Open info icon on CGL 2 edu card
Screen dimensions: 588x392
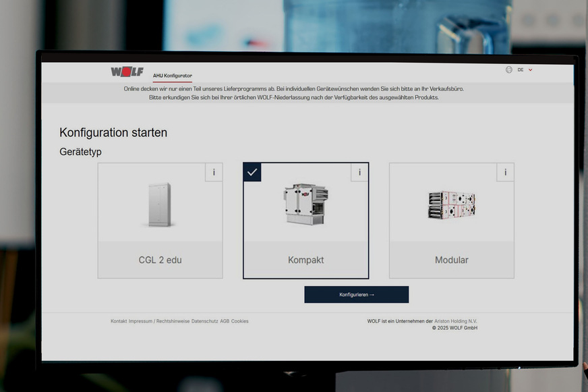[x=214, y=173]
